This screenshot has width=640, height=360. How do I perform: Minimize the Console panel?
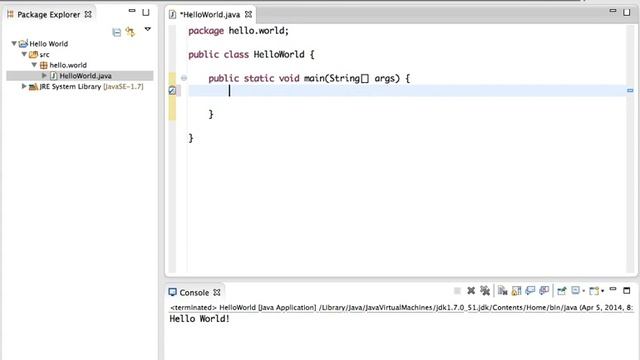[x=613, y=289]
